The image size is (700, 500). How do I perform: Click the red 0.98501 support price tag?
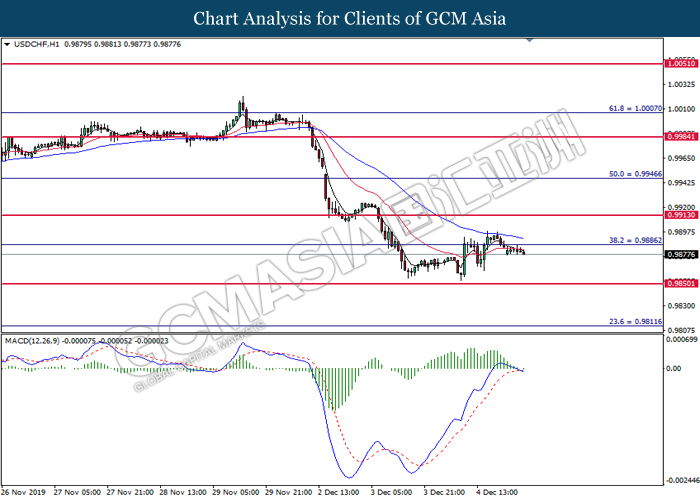(680, 283)
